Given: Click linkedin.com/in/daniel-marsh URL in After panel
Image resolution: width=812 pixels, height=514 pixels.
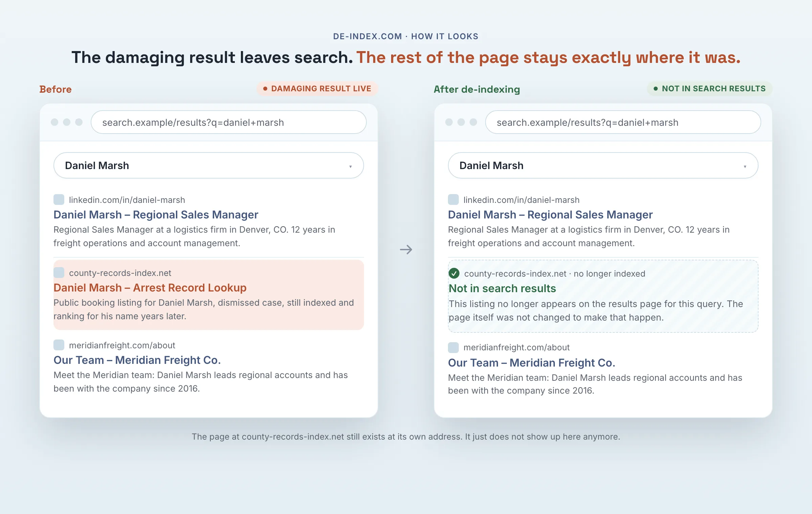Looking at the screenshot, I should click(x=521, y=200).
